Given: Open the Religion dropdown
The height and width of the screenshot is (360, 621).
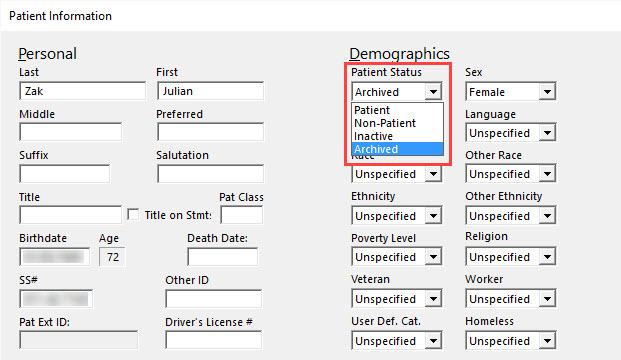Looking at the screenshot, I should (x=511, y=257).
